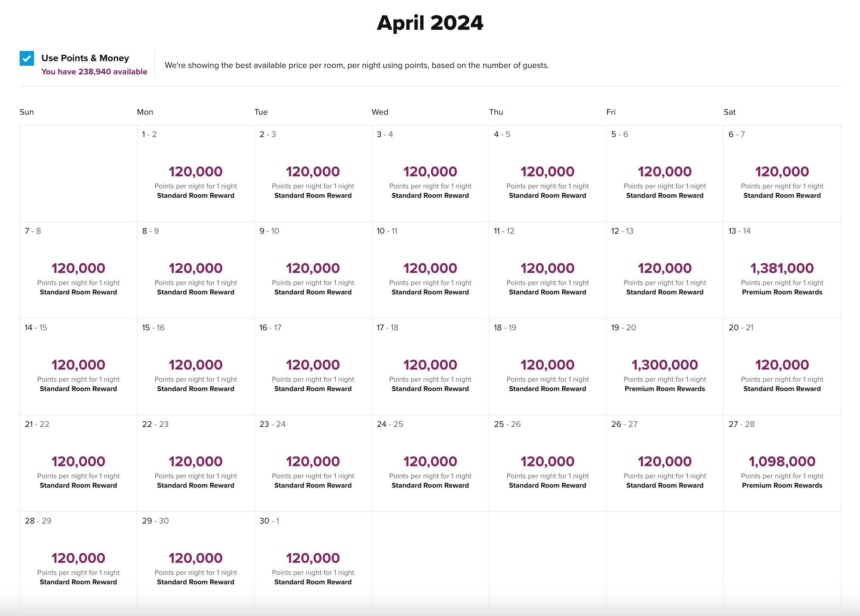Select the April 28 - 29 night
Viewport: 860px width, 616px height.
coord(78,560)
